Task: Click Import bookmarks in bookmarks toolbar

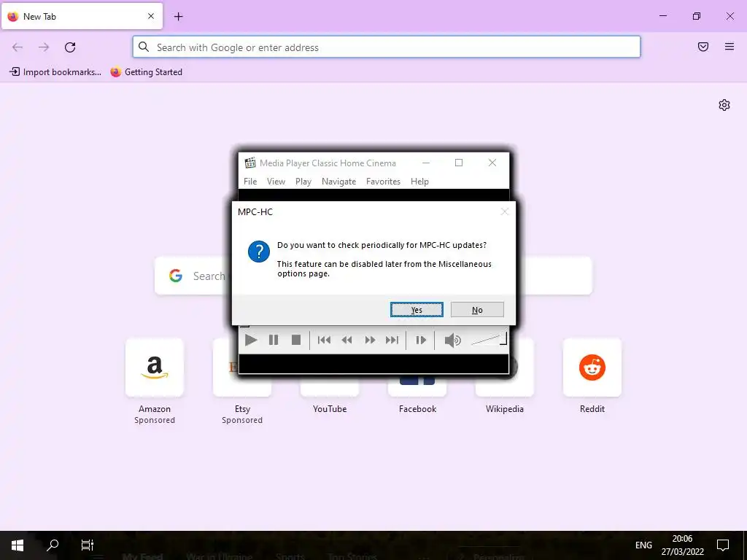Action: 55,72
